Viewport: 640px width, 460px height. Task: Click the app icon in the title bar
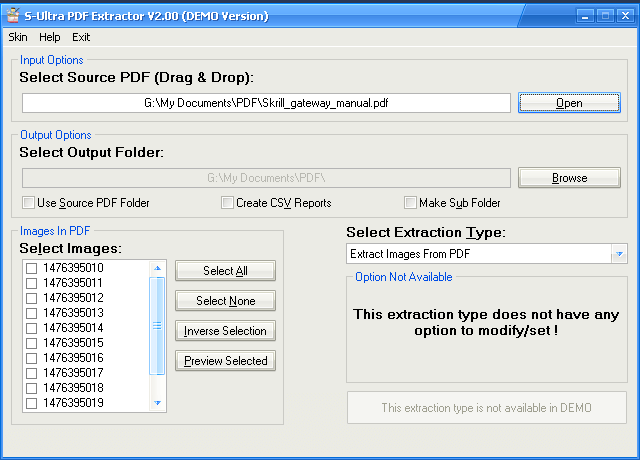click(11, 16)
